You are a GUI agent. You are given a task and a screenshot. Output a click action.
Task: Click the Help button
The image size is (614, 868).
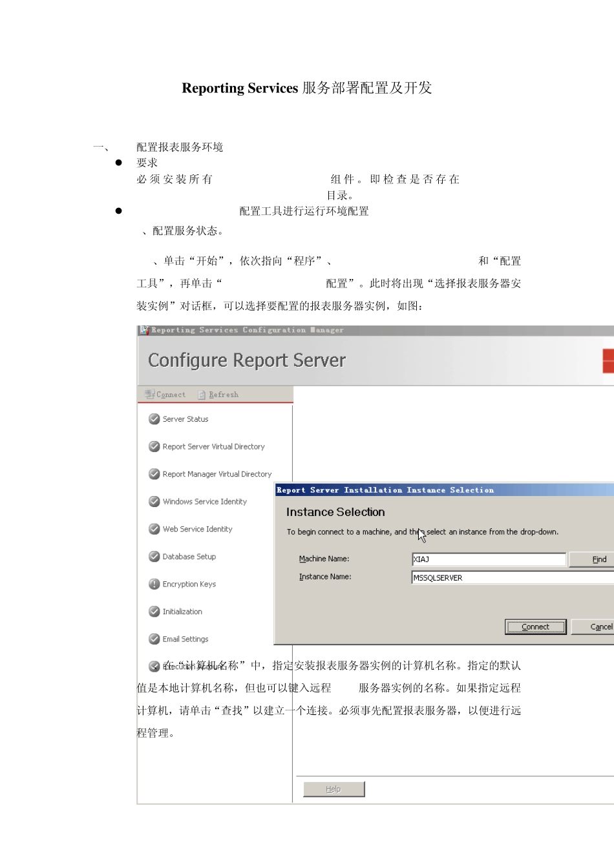333,789
